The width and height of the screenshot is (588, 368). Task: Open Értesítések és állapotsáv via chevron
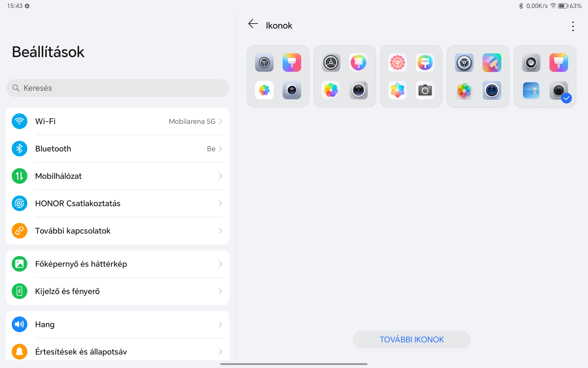pos(220,351)
